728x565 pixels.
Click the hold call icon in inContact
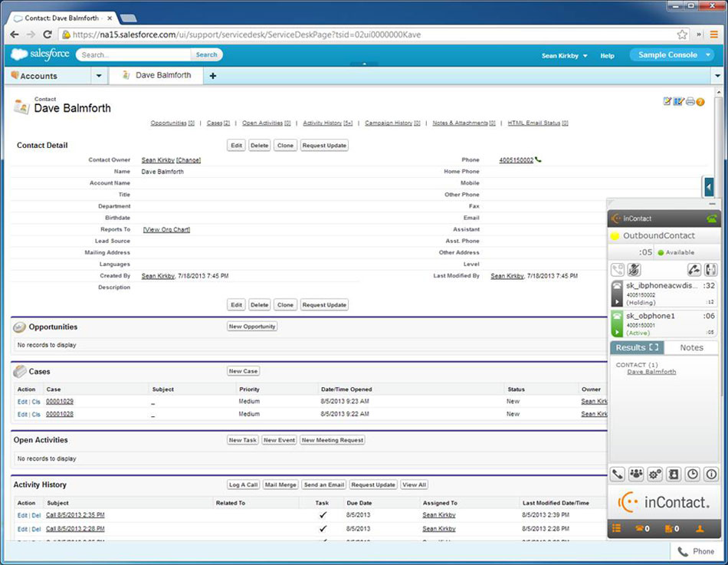(618, 270)
